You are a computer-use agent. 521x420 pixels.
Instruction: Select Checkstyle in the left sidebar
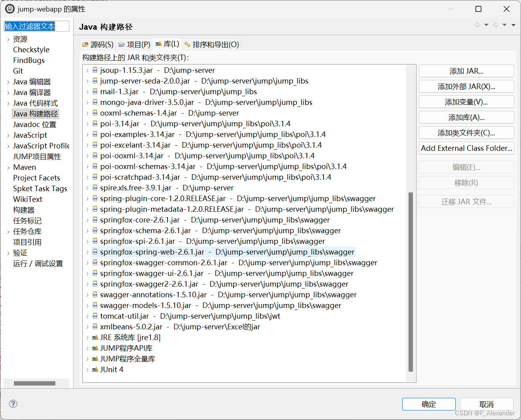tap(31, 49)
